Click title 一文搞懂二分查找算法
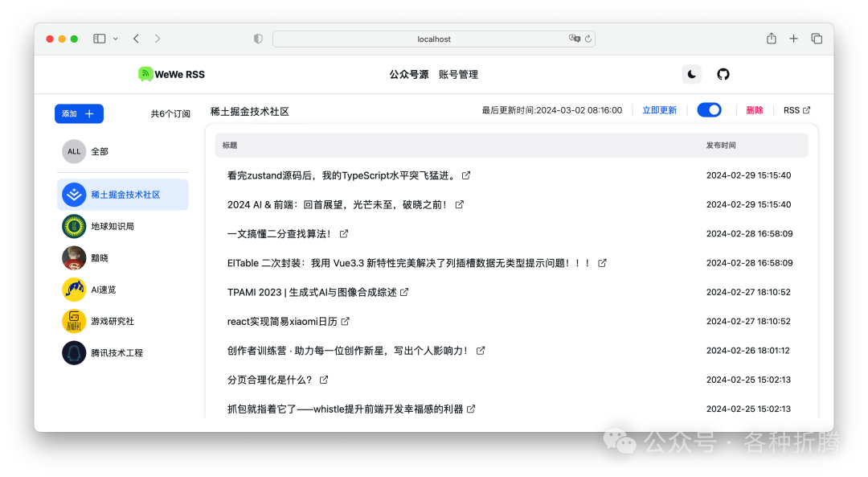 279,234
